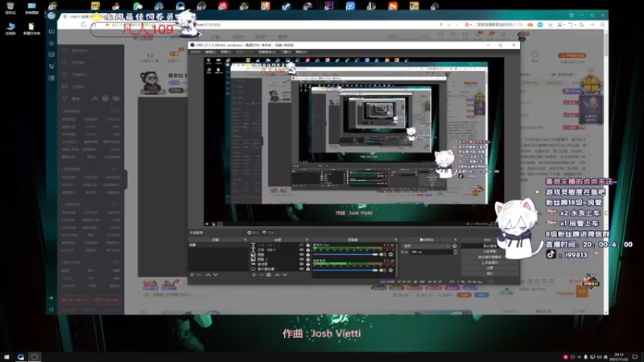
Task: Click the plus icon in browser sidebar
Action: 52,298
